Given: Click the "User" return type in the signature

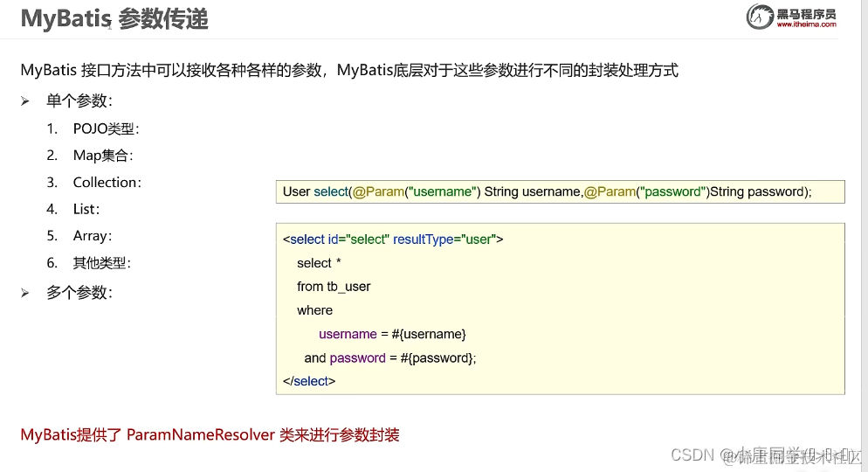Looking at the screenshot, I should 296,191.
